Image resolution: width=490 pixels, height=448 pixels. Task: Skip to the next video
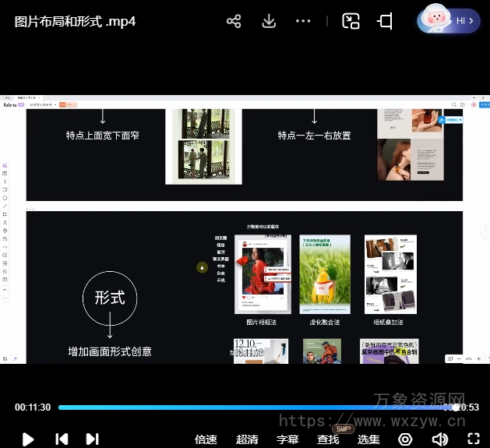coord(92,439)
